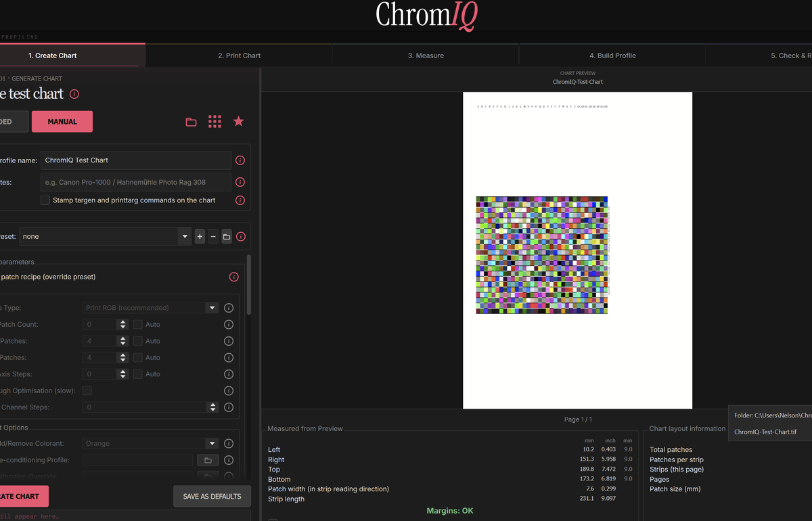Click the patch grid icon in header

[215, 121]
